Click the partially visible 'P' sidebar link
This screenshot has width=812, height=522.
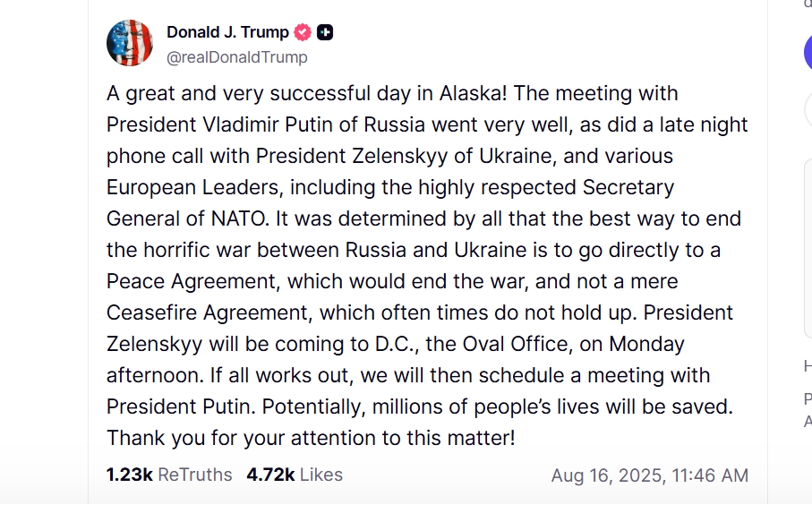[808, 399]
